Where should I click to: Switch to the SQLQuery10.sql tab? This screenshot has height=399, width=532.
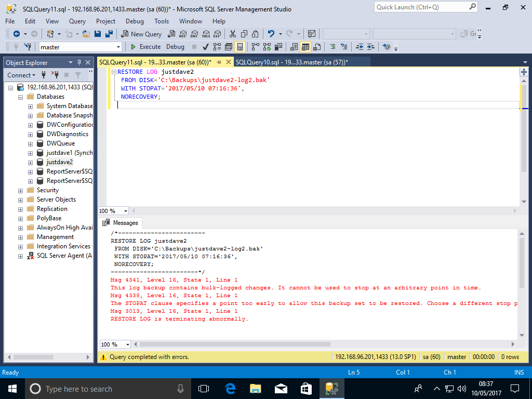coord(291,62)
